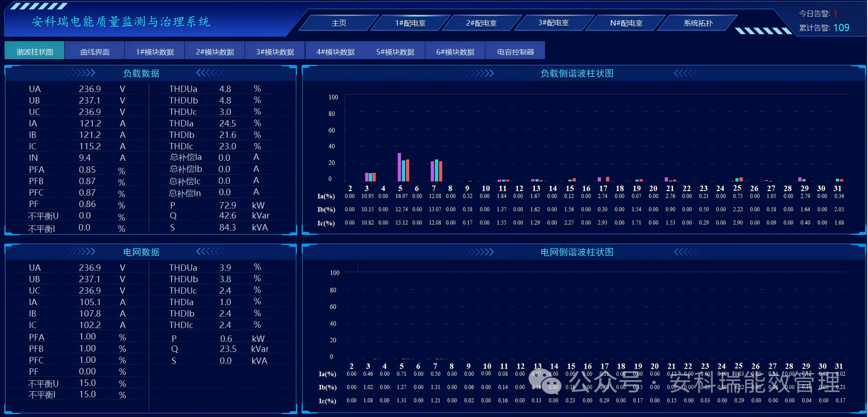Click the 3rd harmonic bars in load chart
Screen dimensions: 868x417
[x=370, y=177]
